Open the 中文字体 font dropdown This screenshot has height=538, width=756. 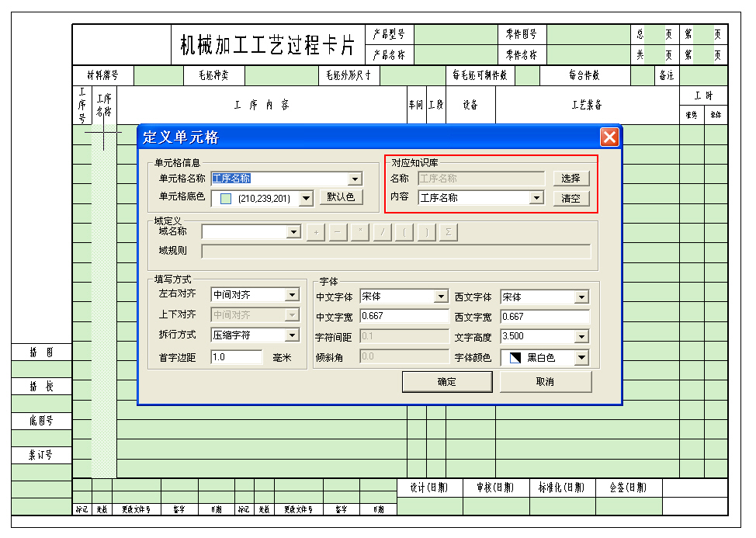coord(441,297)
